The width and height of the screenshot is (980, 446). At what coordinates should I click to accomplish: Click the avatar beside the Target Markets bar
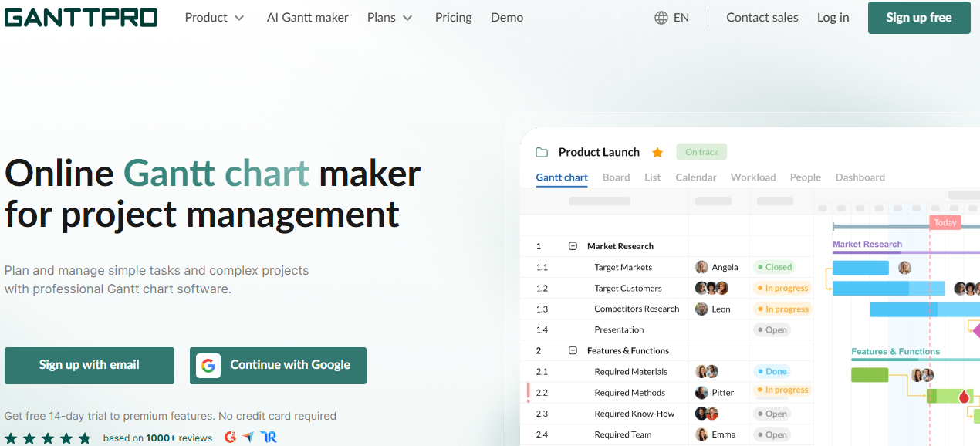coord(904,268)
